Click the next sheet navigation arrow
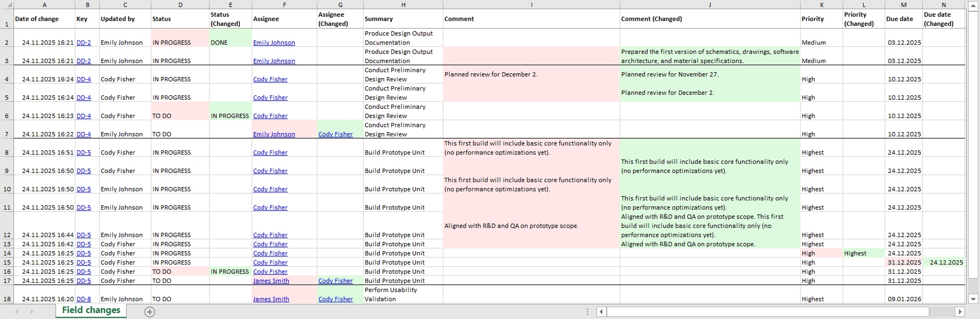This screenshot has height=319, width=980. tap(32, 311)
